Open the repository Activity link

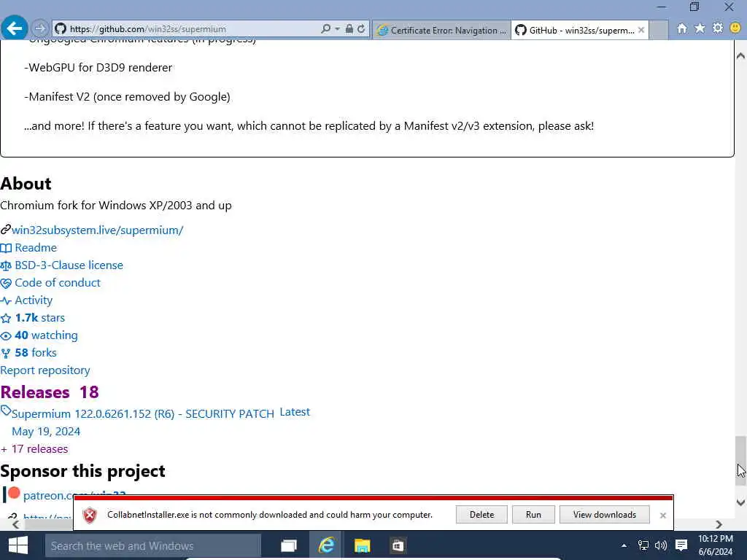point(34,300)
